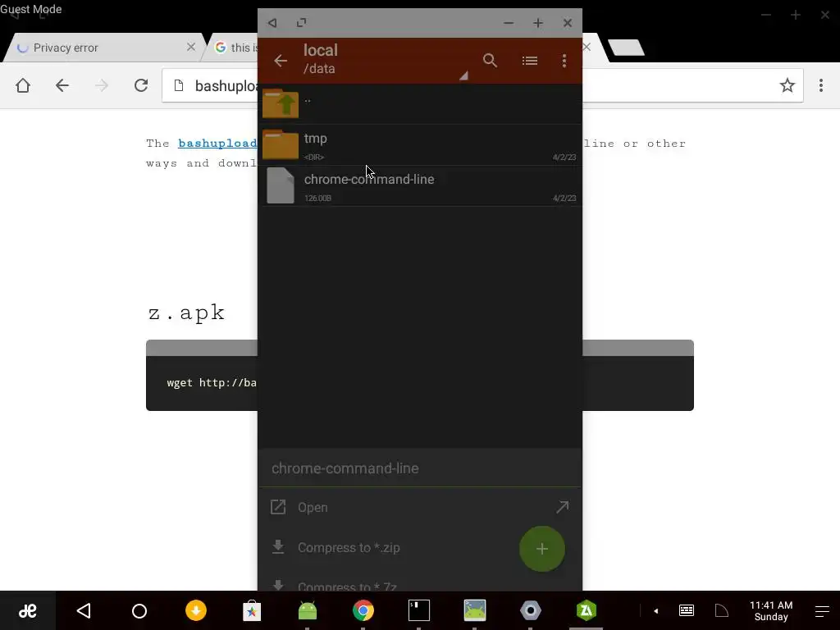Open the Play Store bag icon in taskbar

click(252, 610)
